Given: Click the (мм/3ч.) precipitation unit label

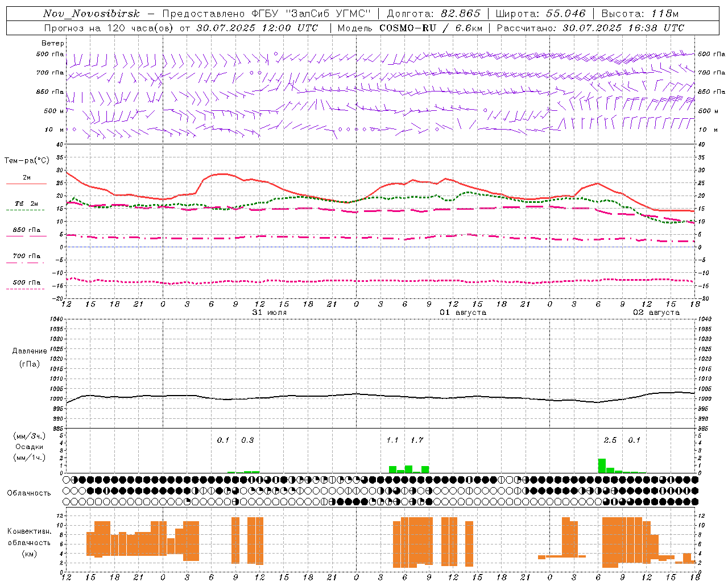Looking at the screenshot, I should click(x=30, y=436).
